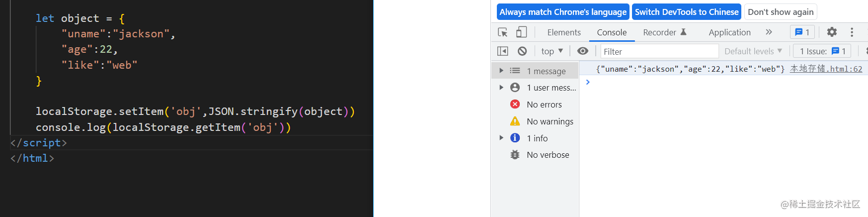The height and width of the screenshot is (217, 868).
Task: Click Switch DevTools to Chinese button
Action: pyautogui.click(x=687, y=12)
